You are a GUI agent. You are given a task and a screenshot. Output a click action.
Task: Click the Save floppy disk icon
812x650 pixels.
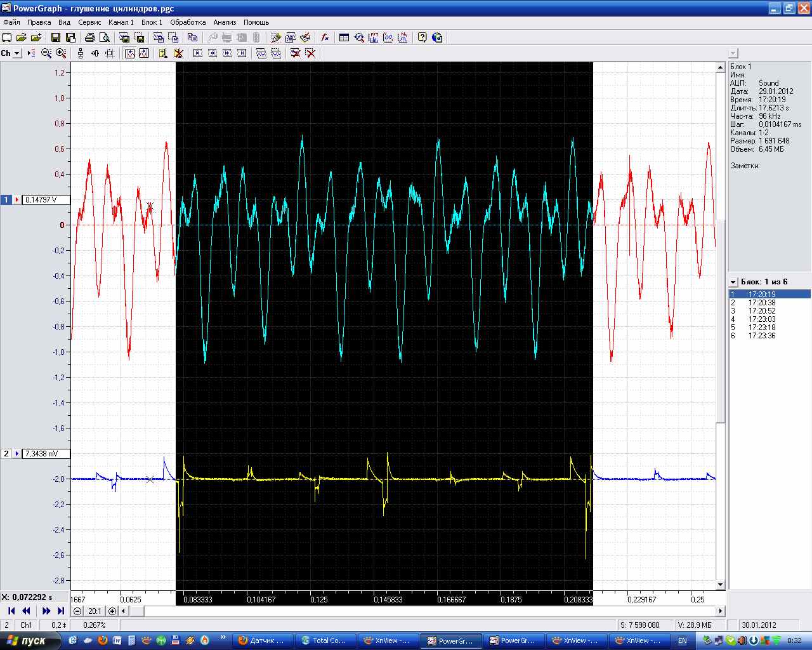55,37
